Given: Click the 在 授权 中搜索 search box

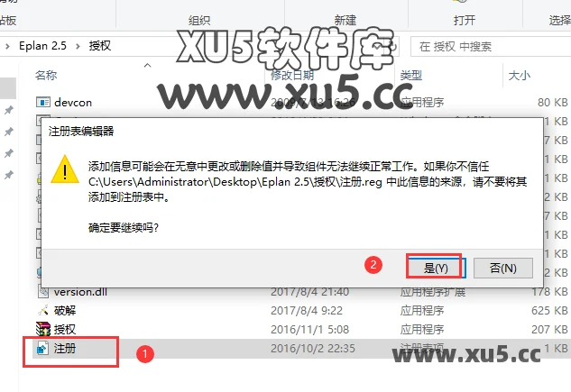Looking at the screenshot, I should (x=491, y=46).
